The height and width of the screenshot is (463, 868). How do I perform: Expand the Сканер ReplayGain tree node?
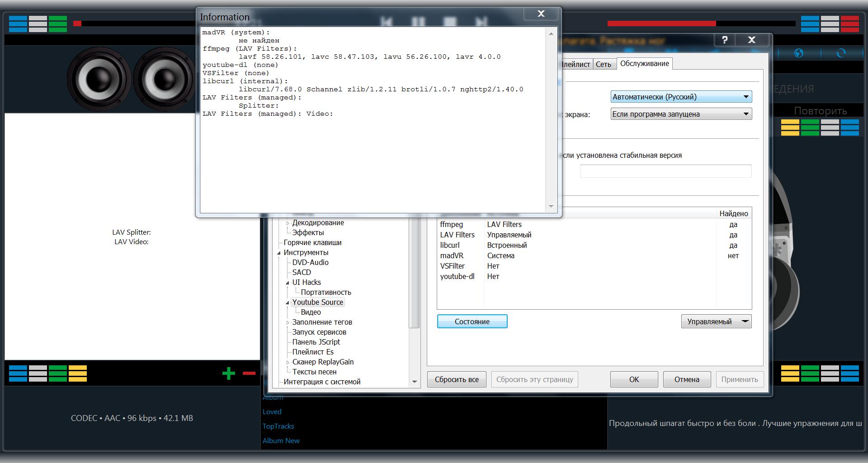click(288, 362)
